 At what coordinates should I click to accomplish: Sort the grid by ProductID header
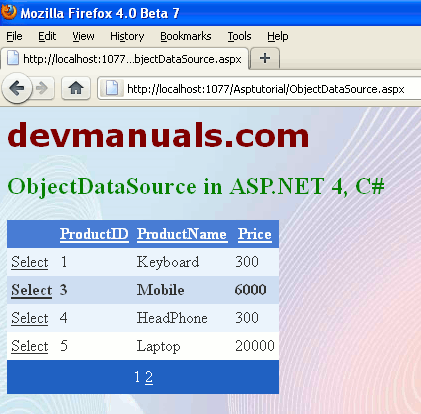point(94,234)
